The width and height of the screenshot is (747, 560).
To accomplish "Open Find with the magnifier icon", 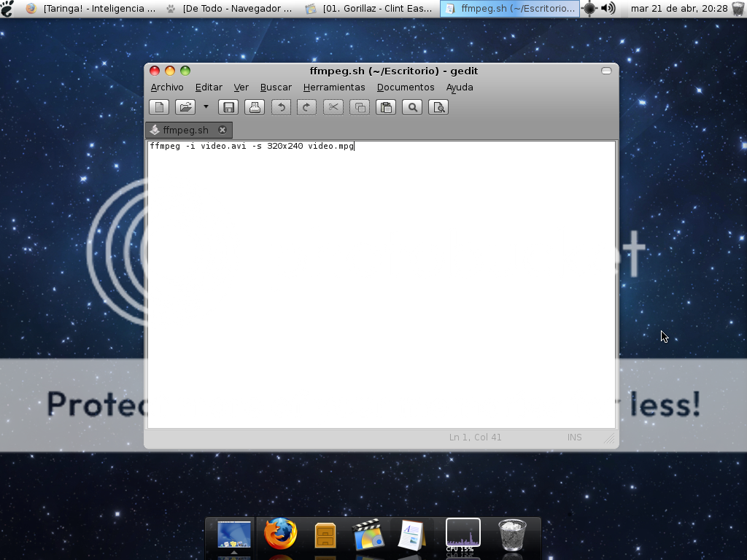I will (412, 107).
